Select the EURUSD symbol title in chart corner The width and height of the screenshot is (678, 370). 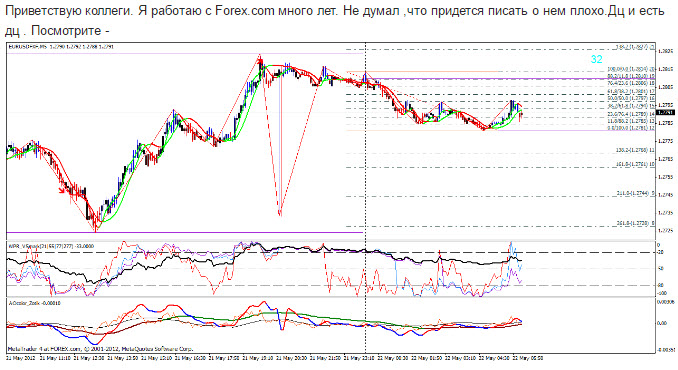click(61, 46)
